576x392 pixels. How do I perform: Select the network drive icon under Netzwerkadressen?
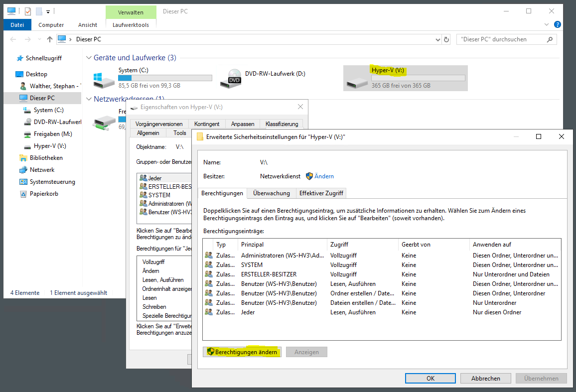pos(104,123)
